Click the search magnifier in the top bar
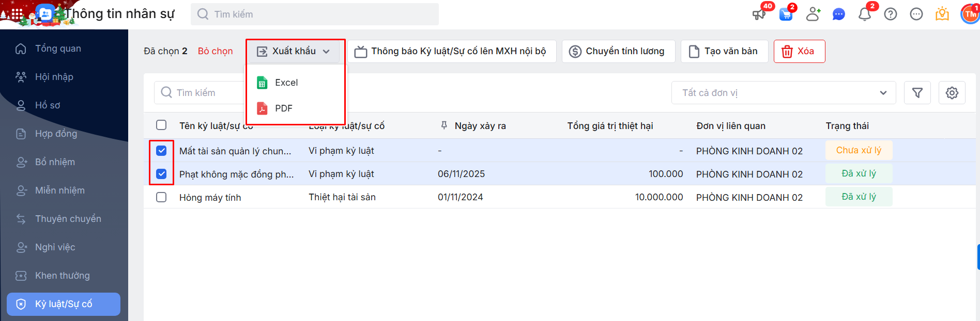 [x=203, y=14]
